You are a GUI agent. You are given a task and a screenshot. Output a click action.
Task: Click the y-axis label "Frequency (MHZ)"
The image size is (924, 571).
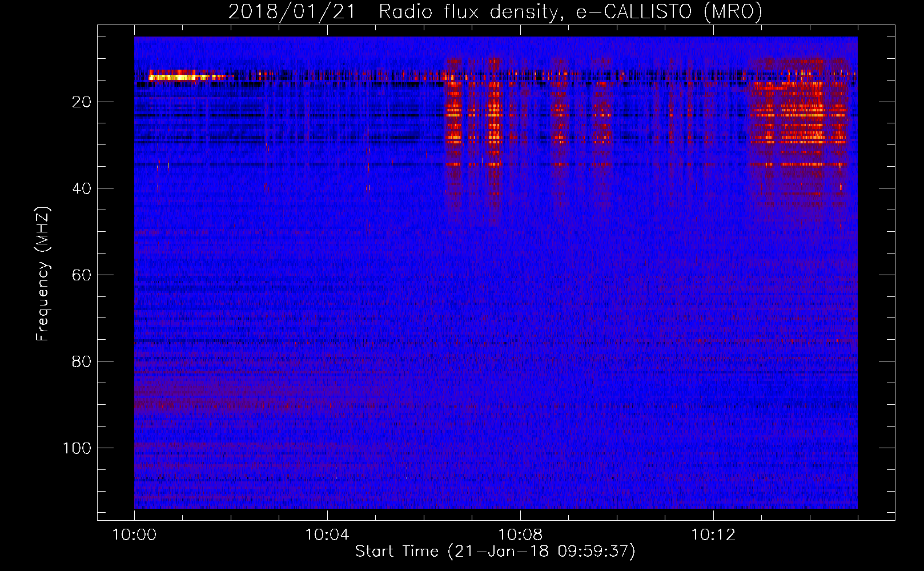(43, 274)
